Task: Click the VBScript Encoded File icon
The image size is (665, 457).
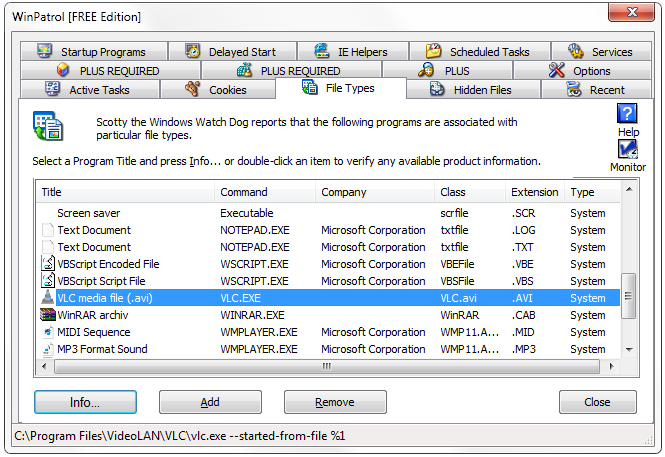Action: tap(48, 263)
